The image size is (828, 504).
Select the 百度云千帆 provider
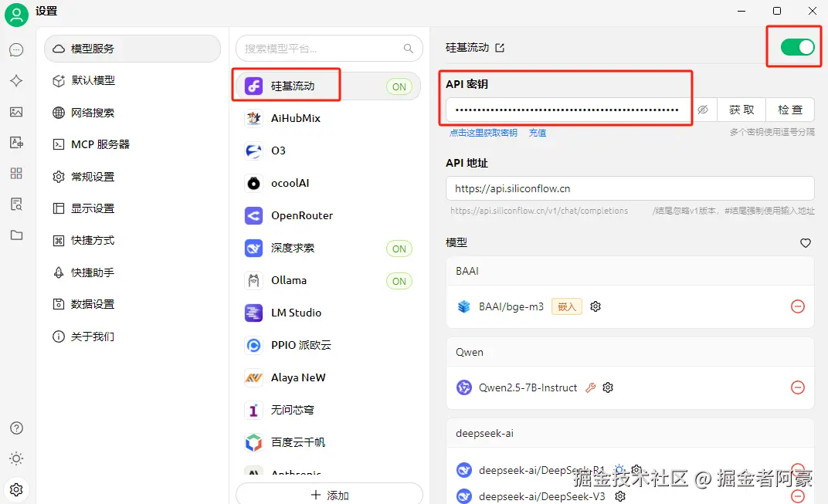tap(328, 443)
